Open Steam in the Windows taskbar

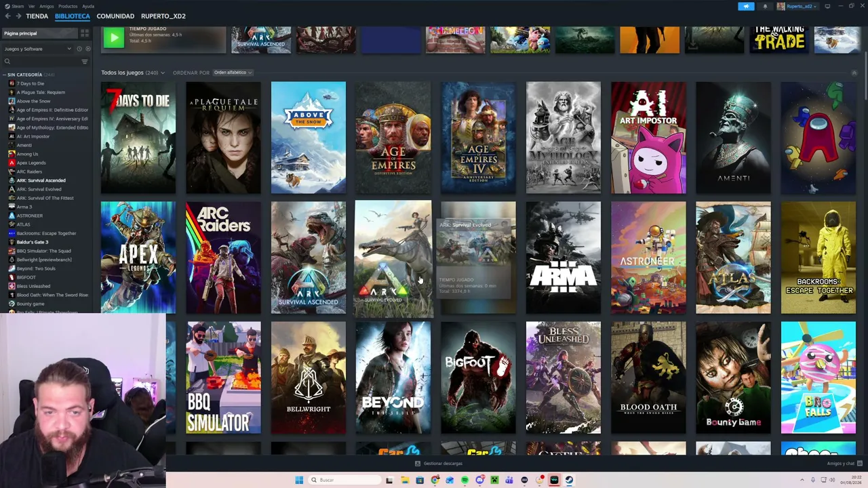(569, 480)
